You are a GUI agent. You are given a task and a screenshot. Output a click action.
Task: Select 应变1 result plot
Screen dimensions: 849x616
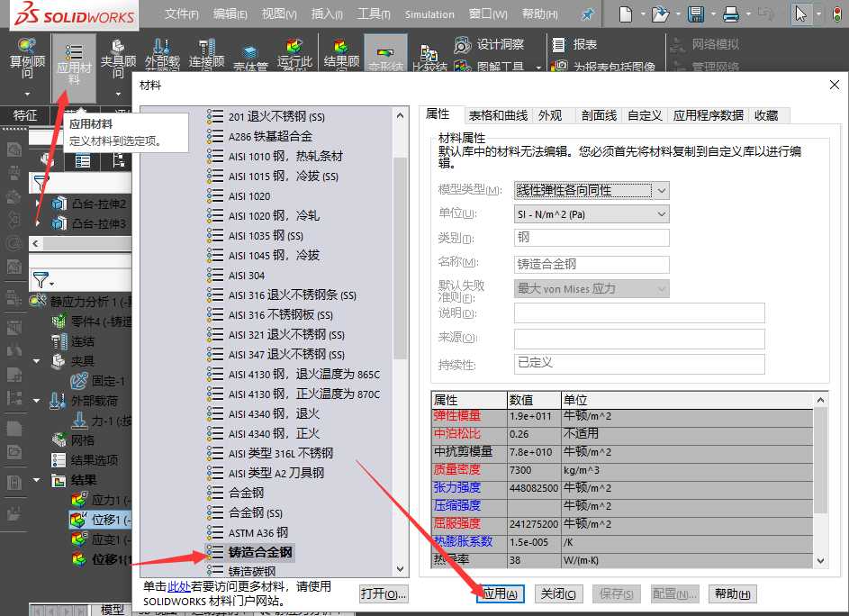point(101,539)
